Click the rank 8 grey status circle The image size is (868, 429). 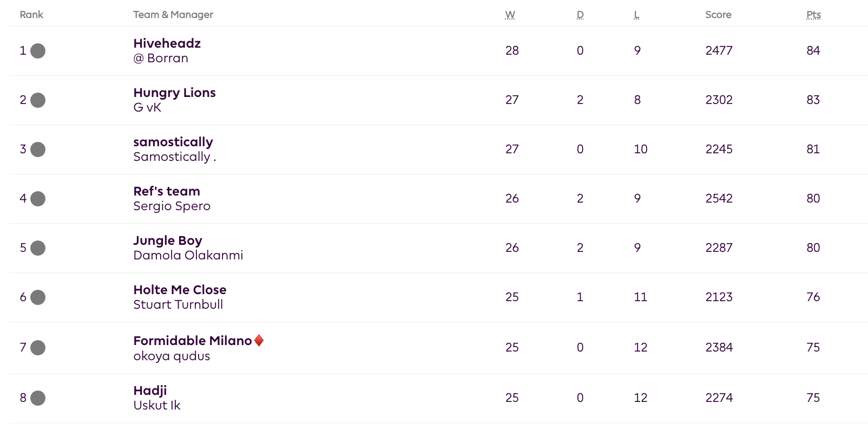[x=38, y=398]
